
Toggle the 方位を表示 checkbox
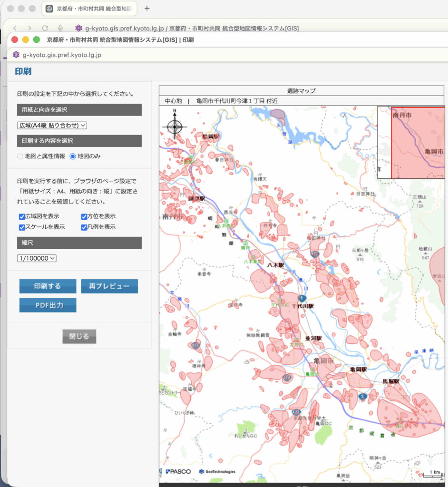(84, 216)
